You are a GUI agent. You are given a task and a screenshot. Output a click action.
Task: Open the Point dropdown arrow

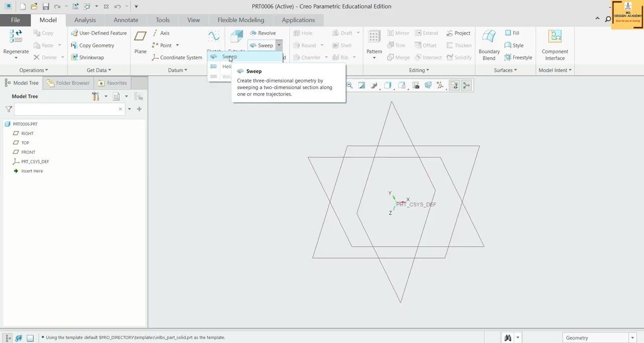177,45
